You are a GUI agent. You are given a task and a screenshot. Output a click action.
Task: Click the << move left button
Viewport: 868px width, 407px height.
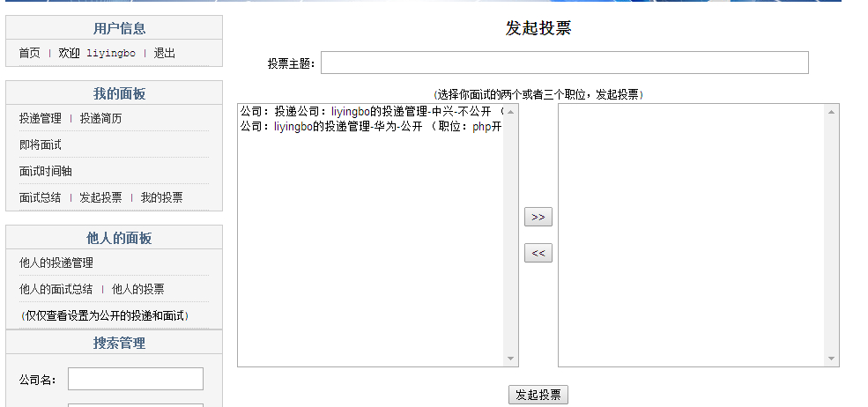point(538,254)
